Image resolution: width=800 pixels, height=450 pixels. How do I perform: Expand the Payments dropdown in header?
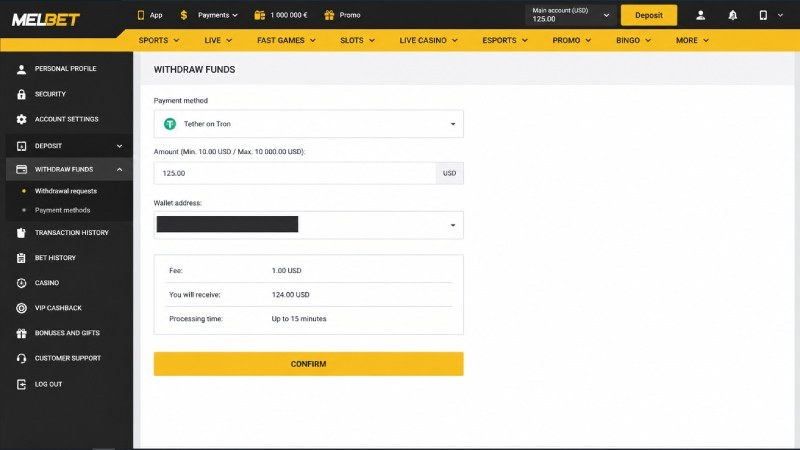point(217,15)
